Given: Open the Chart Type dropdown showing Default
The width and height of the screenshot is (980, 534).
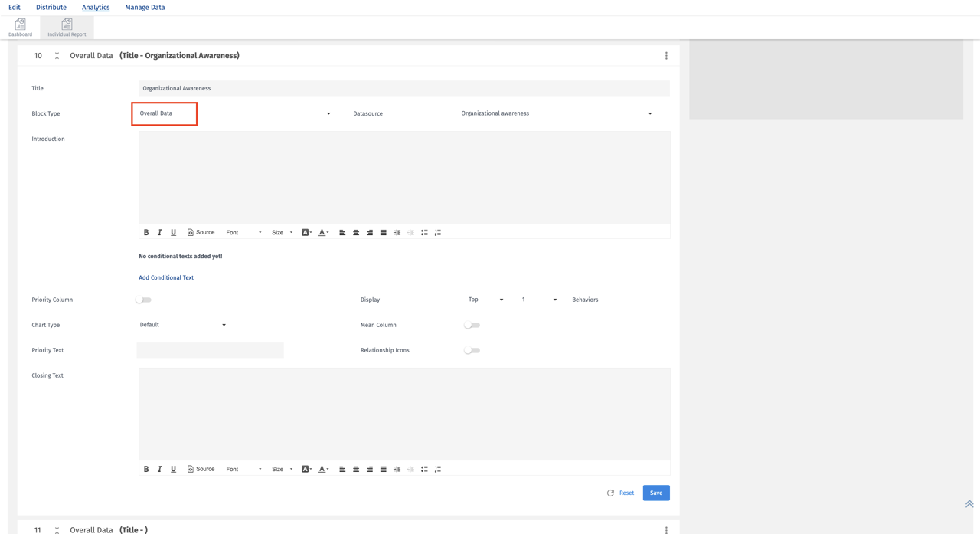Looking at the screenshot, I should point(181,325).
